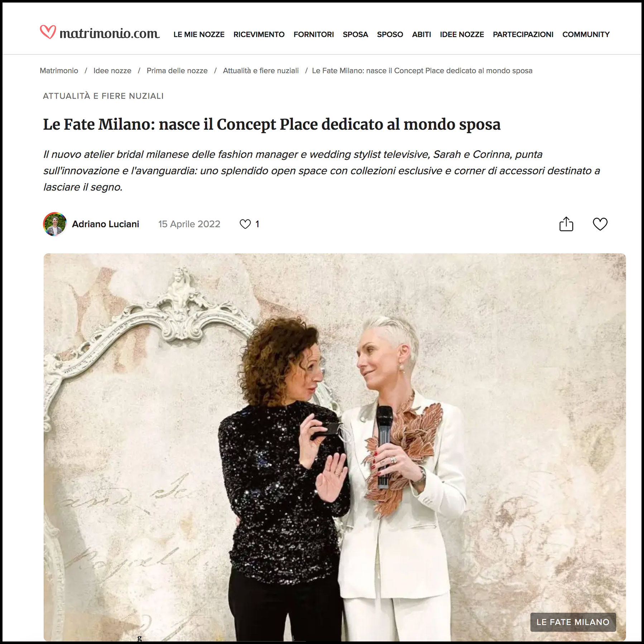Open the ABITI navigation item
Viewport: 644px width, 644px height.
422,34
